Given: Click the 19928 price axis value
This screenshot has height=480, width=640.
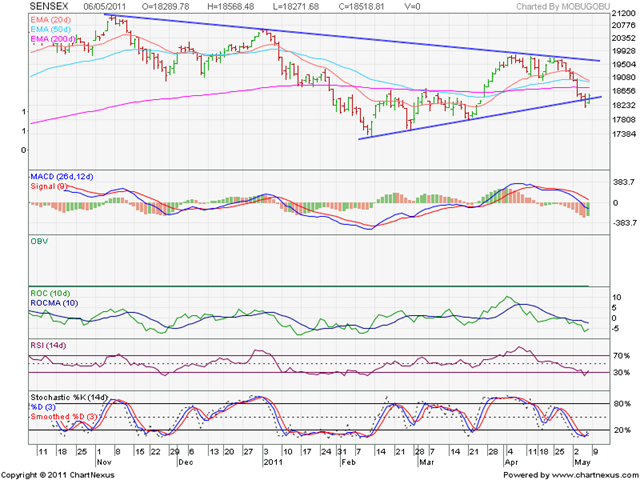Looking at the screenshot, I should (624, 51).
